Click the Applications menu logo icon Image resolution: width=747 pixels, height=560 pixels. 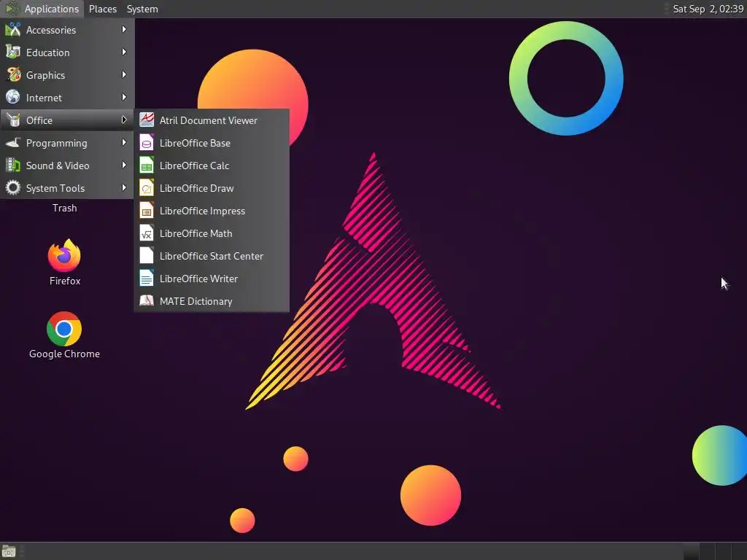[x=12, y=9]
